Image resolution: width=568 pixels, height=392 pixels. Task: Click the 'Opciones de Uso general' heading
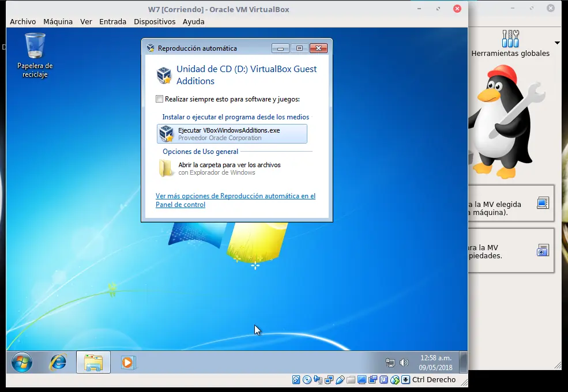200,152
